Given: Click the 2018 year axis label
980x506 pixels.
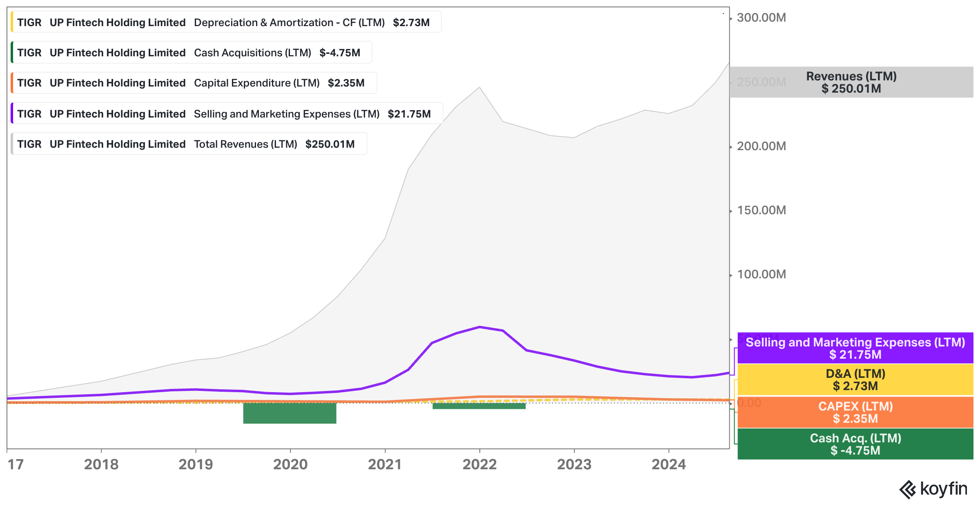Looking at the screenshot, I should tap(101, 464).
